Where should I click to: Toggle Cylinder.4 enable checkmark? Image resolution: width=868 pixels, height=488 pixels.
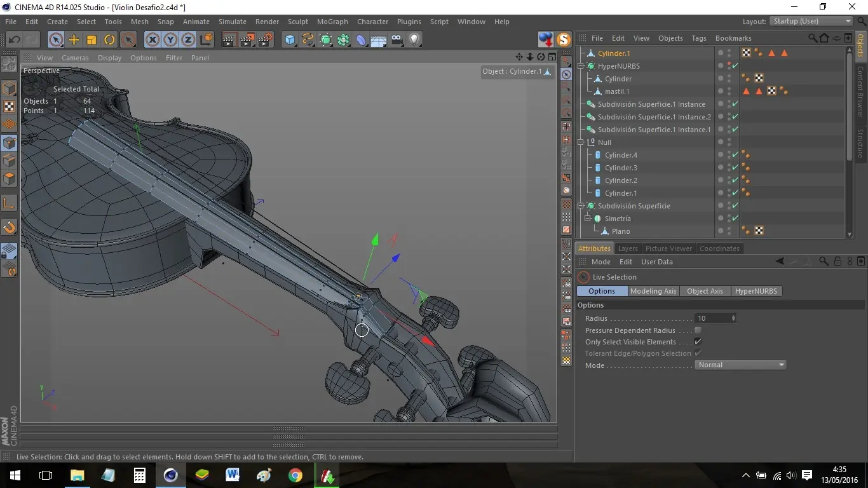click(x=735, y=155)
